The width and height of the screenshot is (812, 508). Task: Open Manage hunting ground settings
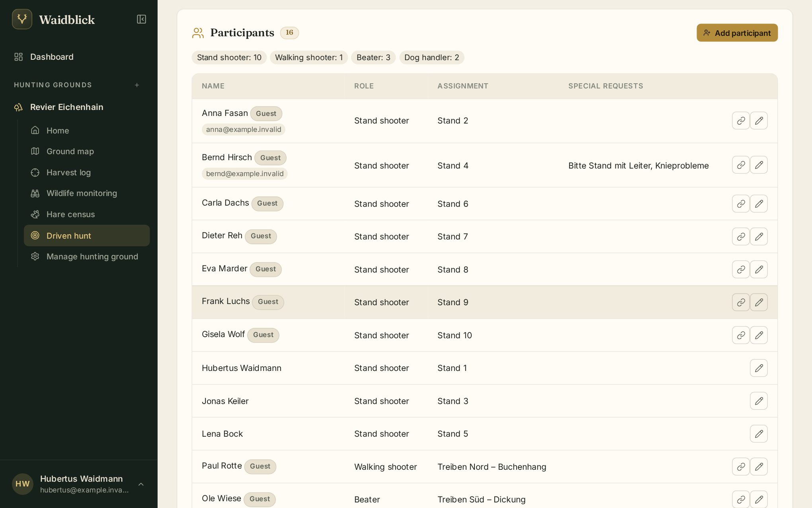point(87,257)
